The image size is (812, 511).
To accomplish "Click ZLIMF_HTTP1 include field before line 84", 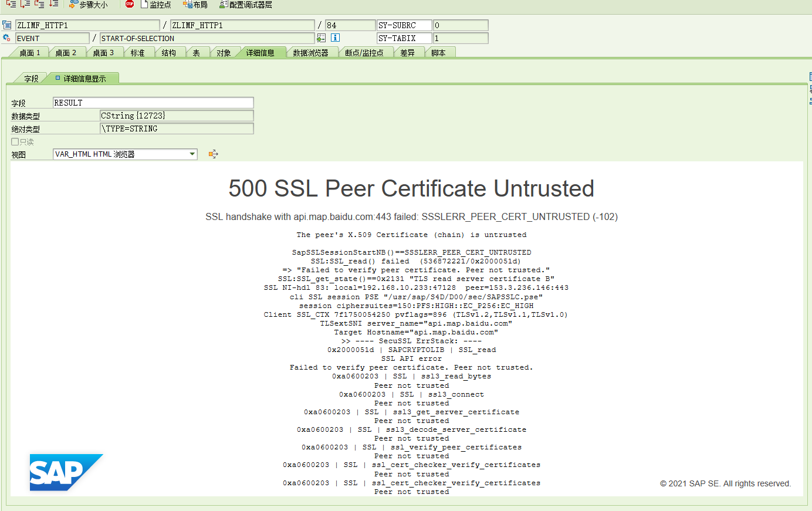I will [x=242, y=25].
